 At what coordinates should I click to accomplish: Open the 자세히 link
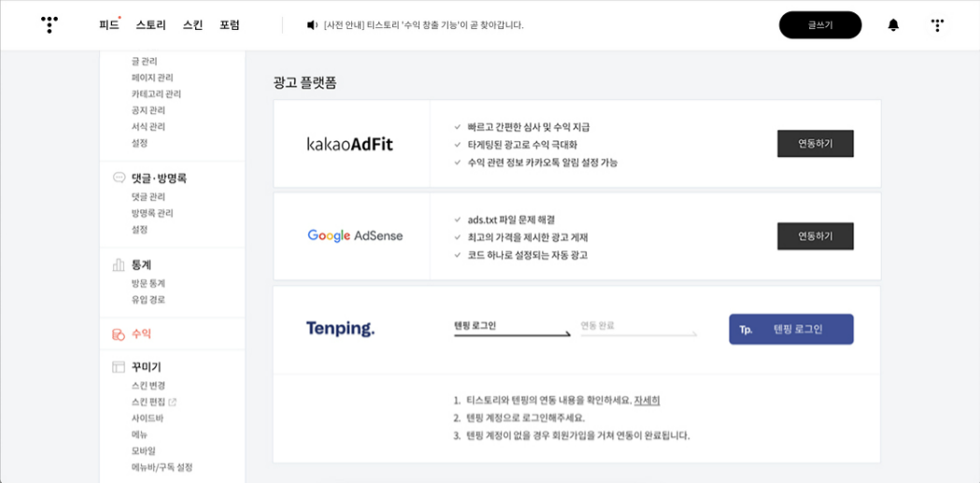click(x=646, y=400)
